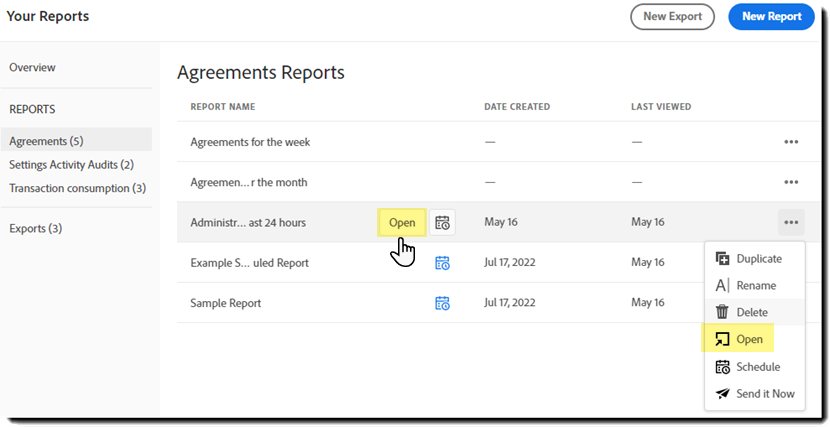830x427 pixels.
Task: Click ellipsis on Administrator last 24 hours row
Action: coord(791,222)
